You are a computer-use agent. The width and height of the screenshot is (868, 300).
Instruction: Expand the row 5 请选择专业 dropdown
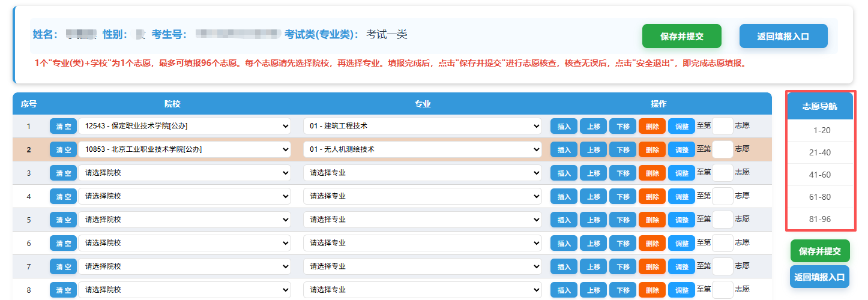(x=422, y=220)
